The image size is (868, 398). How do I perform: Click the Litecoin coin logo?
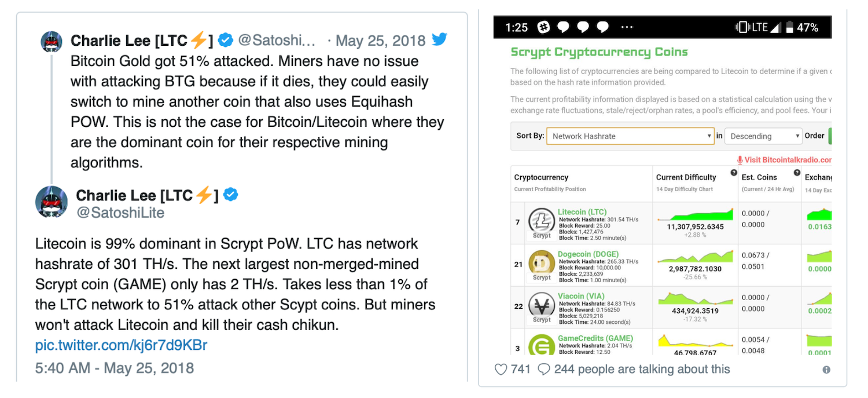542,221
